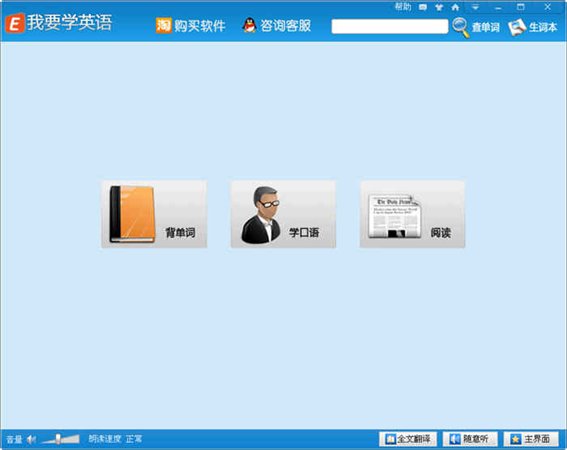Open the 背单词 vocabulary module
Viewport: 567px width, 450px height.
(x=154, y=214)
